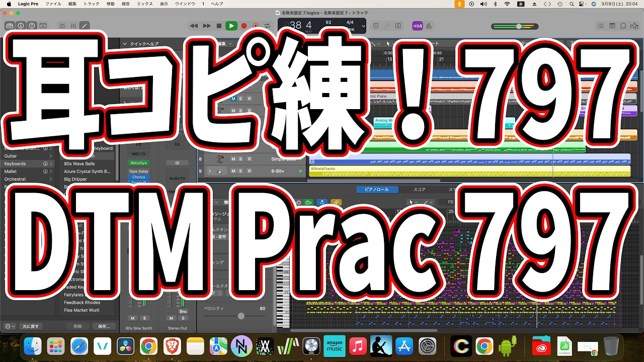Record-enable the 8-Bit+ track
Screen dimensions: 644x362
249,171
